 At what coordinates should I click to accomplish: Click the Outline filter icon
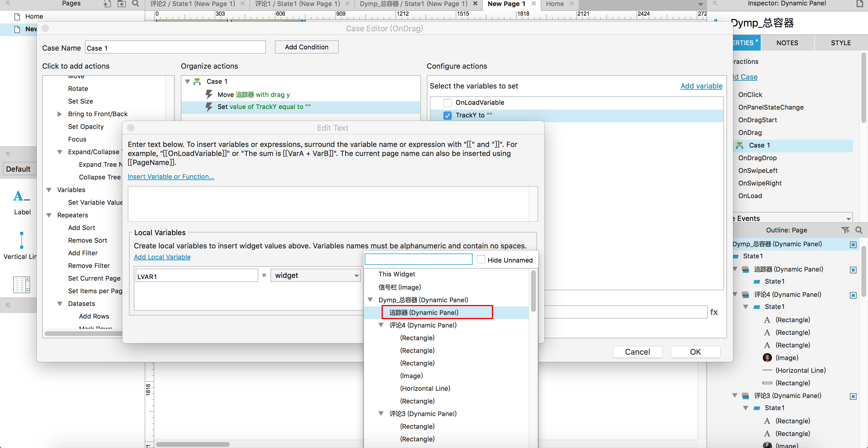pyautogui.click(x=845, y=230)
